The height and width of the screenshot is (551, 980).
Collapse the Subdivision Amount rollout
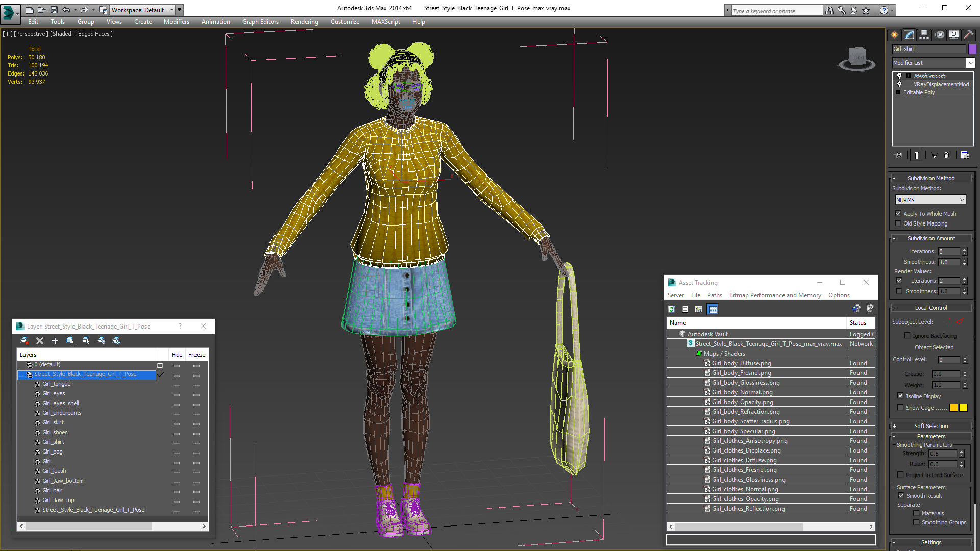(x=931, y=238)
